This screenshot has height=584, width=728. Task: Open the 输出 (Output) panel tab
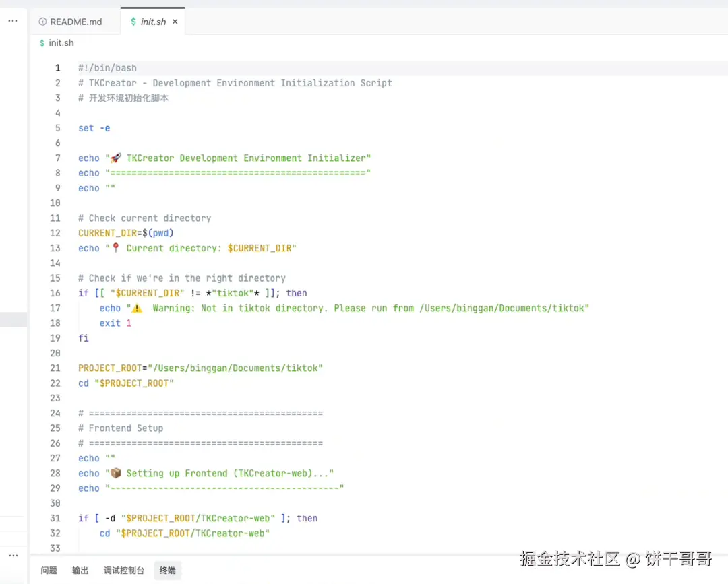[x=80, y=570]
